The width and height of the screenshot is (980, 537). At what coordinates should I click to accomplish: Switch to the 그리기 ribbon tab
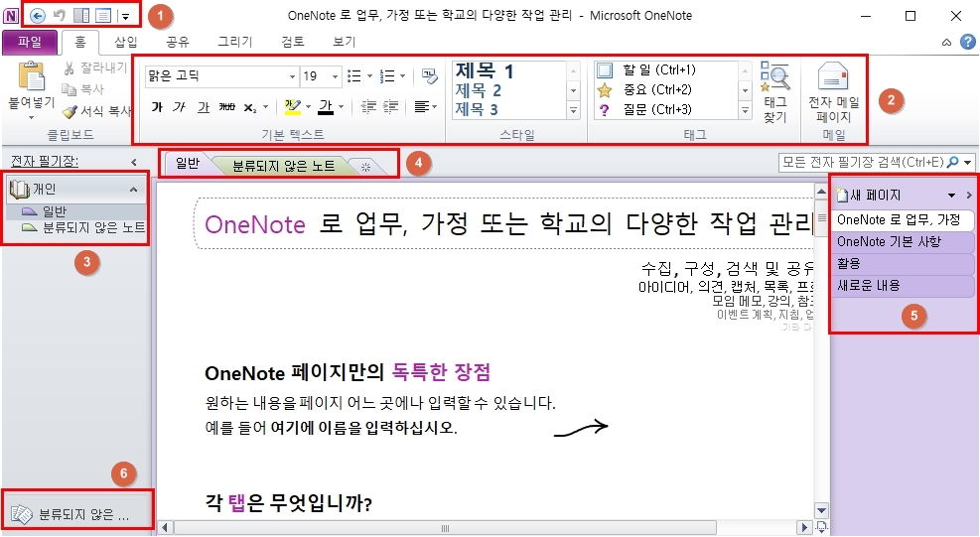pos(235,42)
